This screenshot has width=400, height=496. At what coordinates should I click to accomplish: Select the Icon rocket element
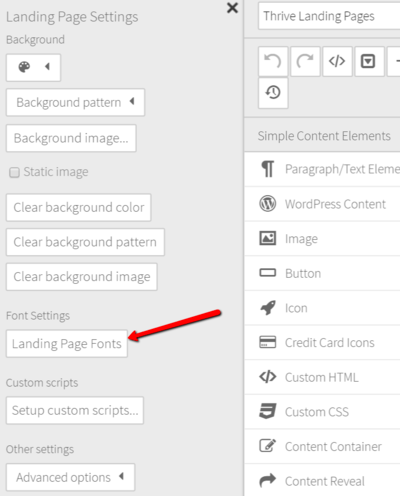[322, 308]
